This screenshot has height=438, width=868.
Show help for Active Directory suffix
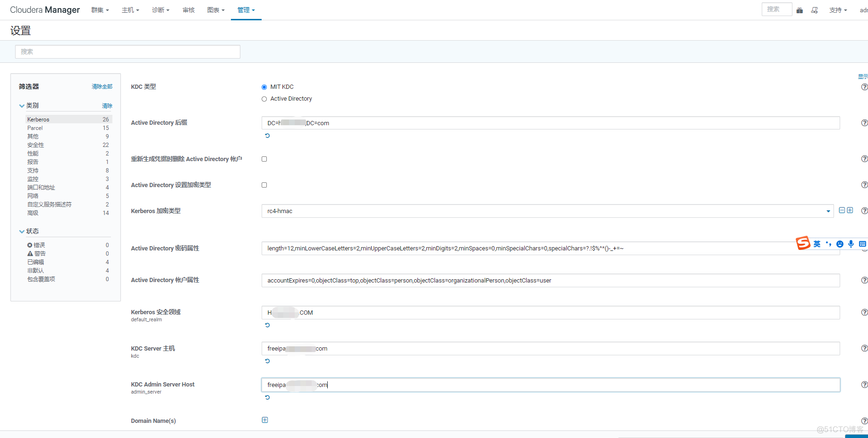click(x=864, y=123)
